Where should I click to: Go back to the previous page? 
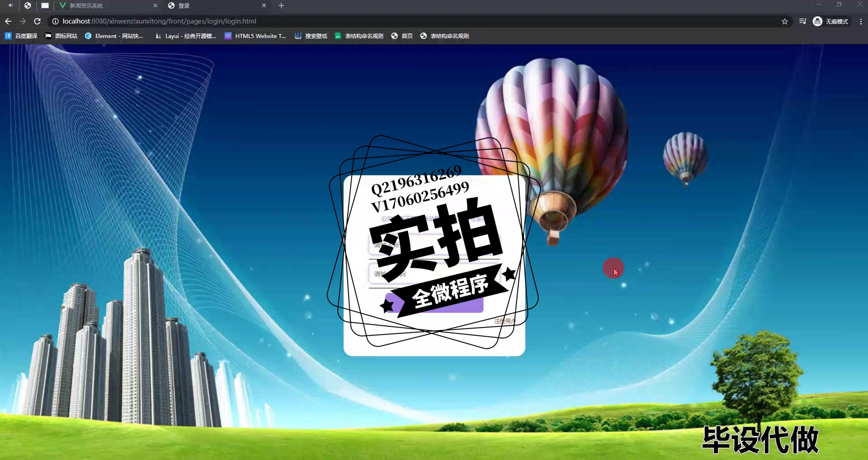(8, 21)
